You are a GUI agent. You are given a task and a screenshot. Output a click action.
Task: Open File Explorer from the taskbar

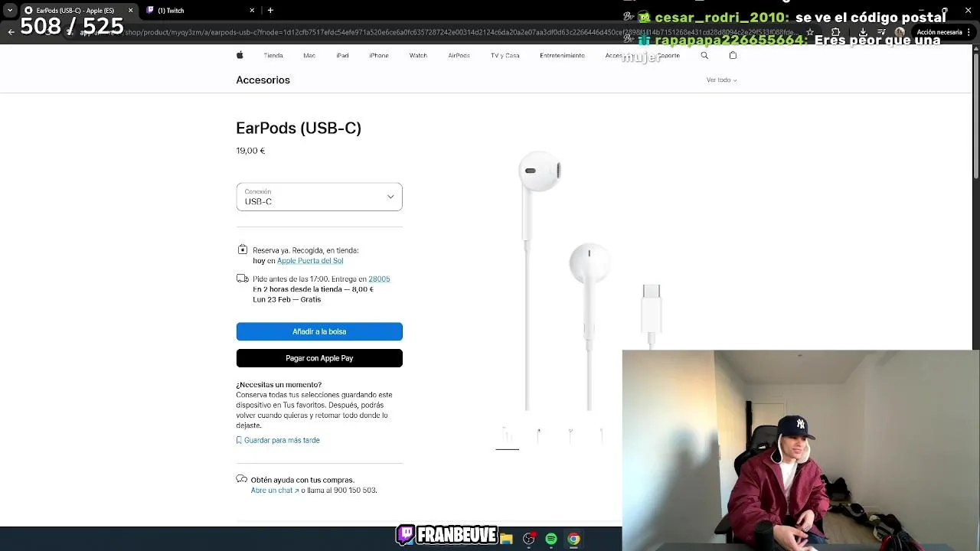click(506, 539)
